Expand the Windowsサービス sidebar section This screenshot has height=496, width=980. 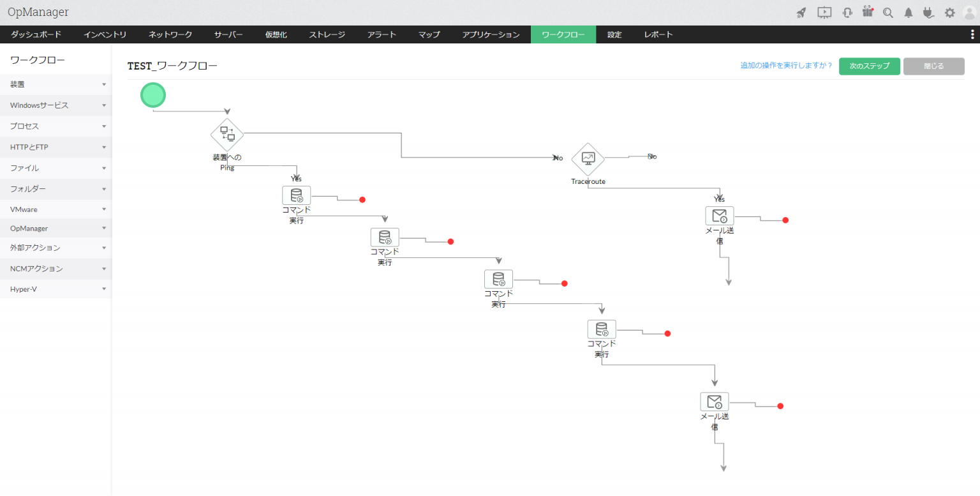click(x=56, y=105)
